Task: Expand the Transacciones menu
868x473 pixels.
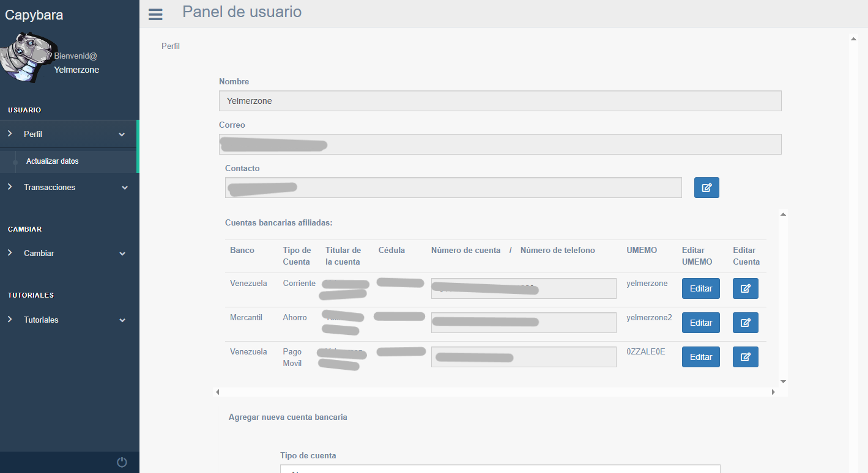Action: click(x=69, y=188)
